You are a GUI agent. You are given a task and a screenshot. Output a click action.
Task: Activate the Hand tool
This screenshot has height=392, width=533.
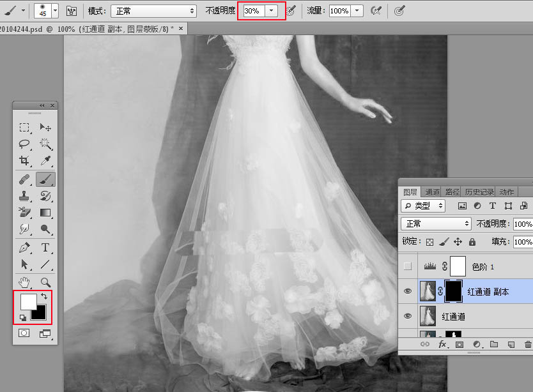24,282
